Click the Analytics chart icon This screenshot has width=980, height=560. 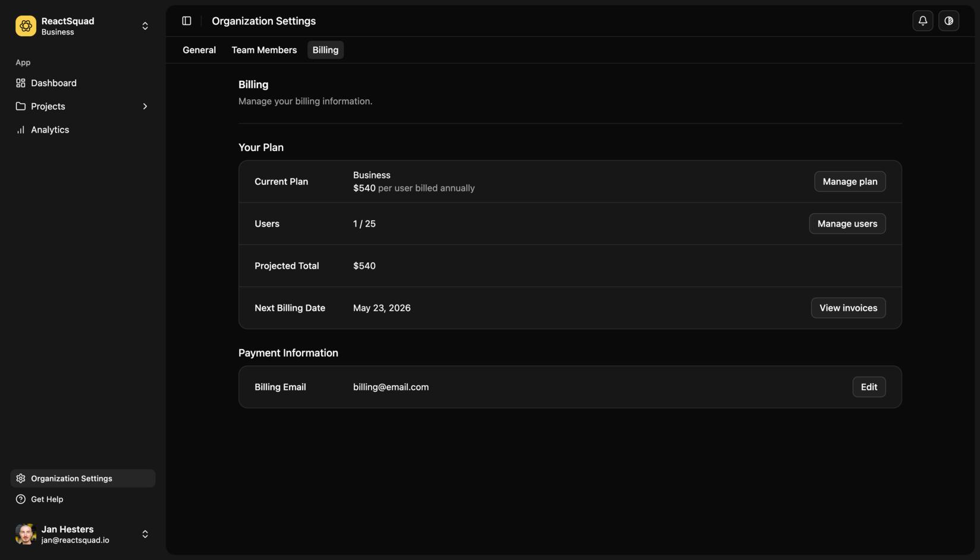21,129
